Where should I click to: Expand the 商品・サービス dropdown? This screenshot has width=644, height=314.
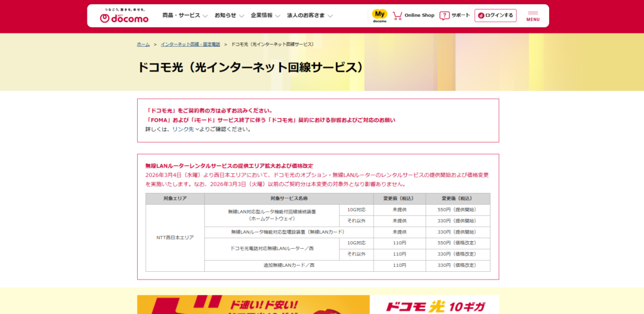click(x=185, y=15)
